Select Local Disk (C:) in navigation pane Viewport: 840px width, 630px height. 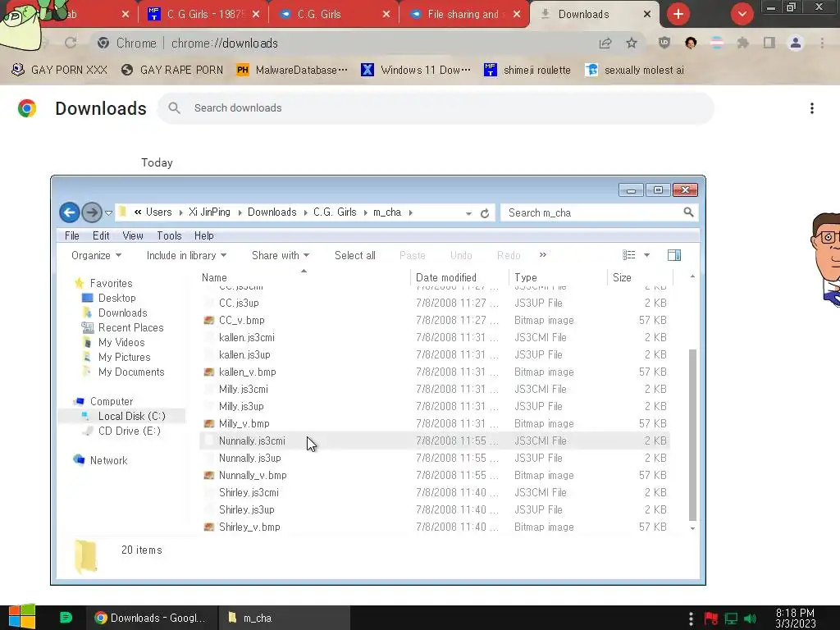(x=132, y=416)
